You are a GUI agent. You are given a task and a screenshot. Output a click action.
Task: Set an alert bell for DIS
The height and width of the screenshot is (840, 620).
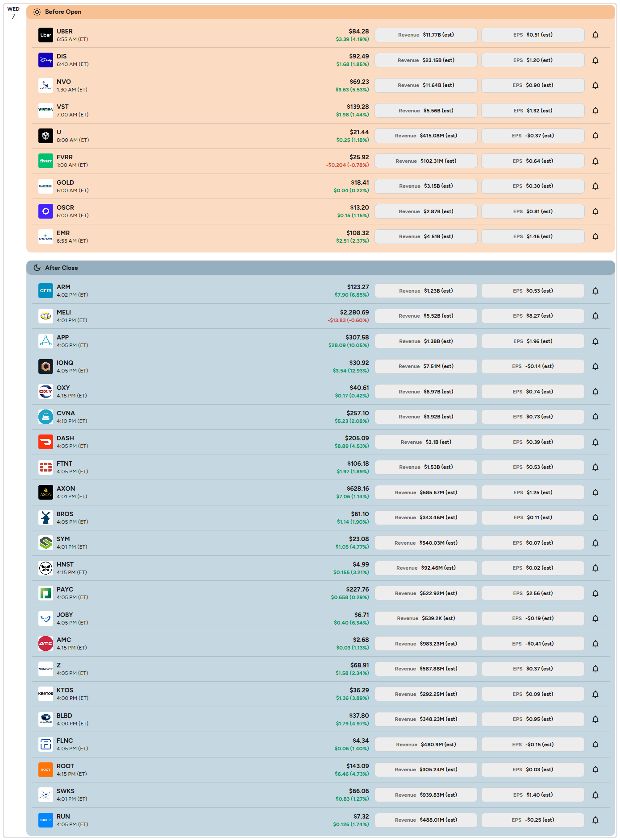pyautogui.click(x=595, y=60)
